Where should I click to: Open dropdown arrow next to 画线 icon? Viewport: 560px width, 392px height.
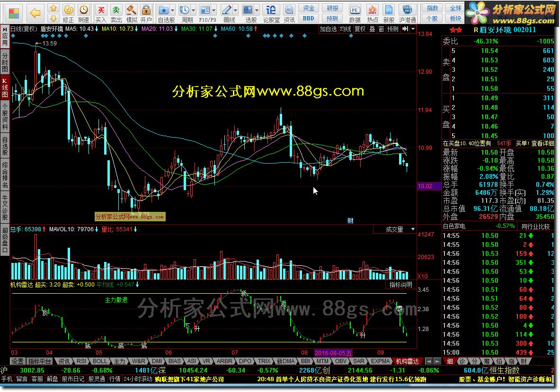(235, 10)
